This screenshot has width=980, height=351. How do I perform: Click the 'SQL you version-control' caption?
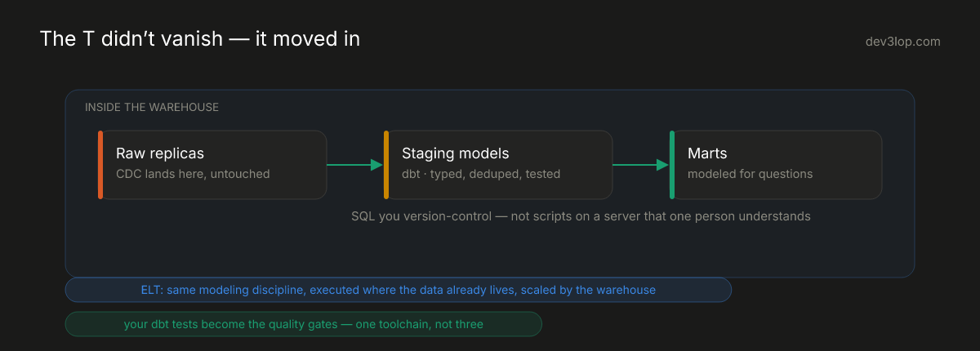(x=581, y=216)
